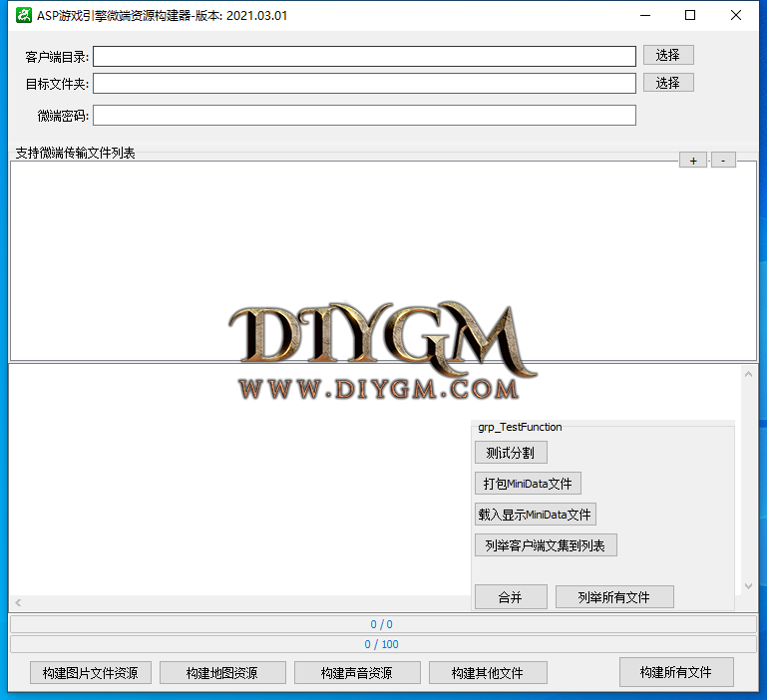The width and height of the screenshot is (767, 700).
Task: Click 选择 button beside 客户端目录
Action: pyautogui.click(x=668, y=55)
